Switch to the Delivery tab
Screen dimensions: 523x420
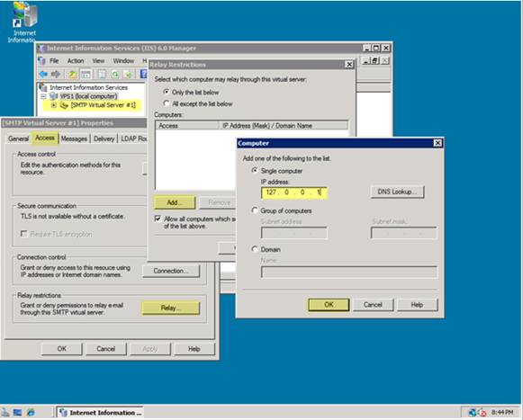(104, 139)
